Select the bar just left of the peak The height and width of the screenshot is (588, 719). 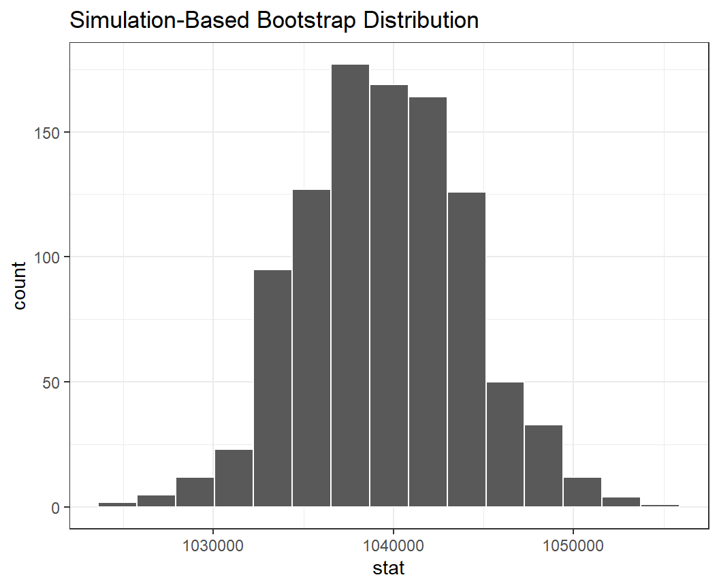click(x=311, y=348)
